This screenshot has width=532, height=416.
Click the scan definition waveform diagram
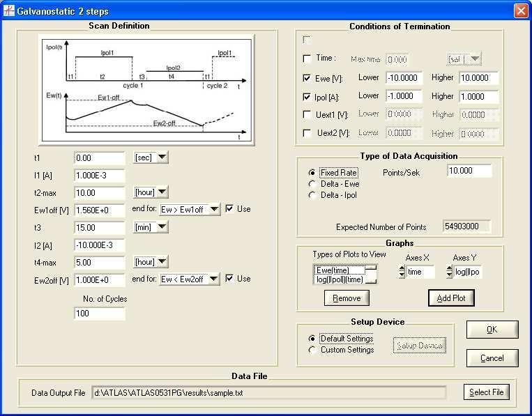coord(146,90)
